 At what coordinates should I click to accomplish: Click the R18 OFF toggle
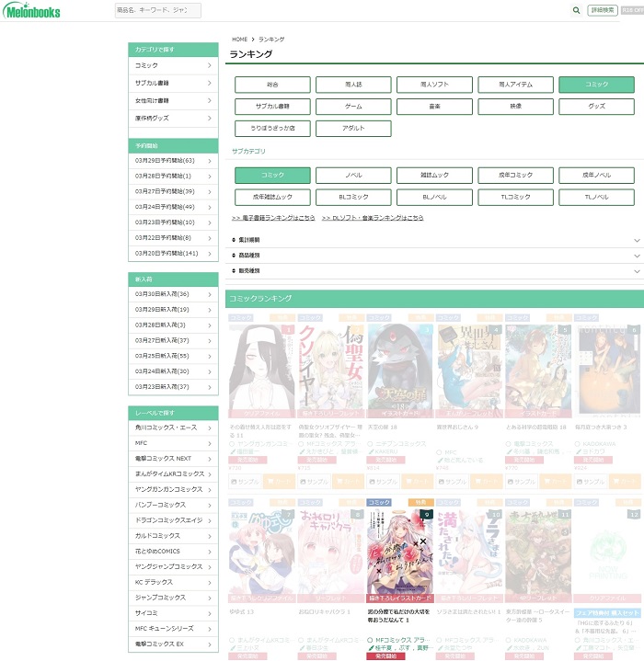coord(632,10)
